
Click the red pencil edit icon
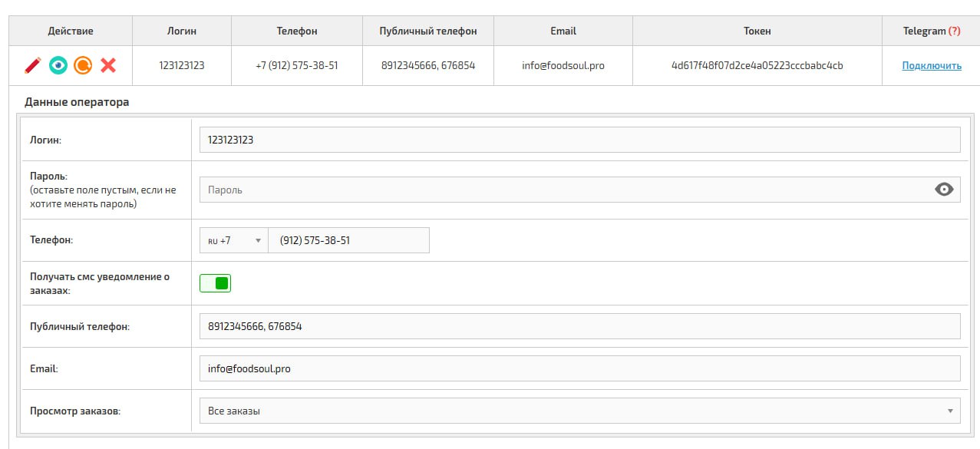point(32,65)
